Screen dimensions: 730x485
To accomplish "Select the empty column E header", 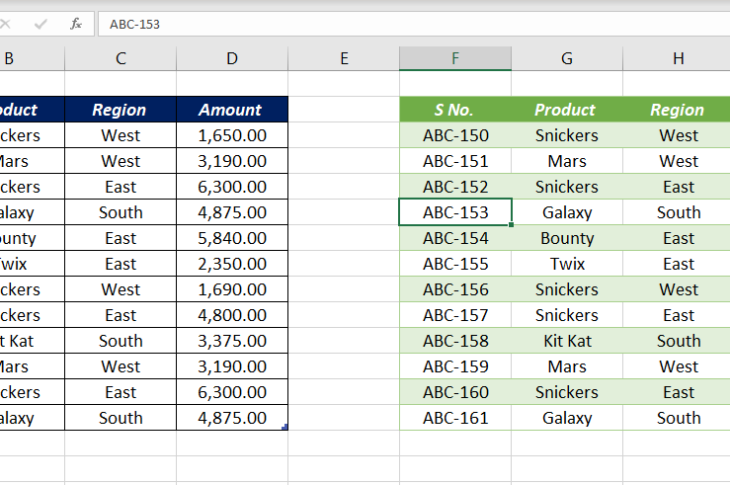I will click(343, 58).
